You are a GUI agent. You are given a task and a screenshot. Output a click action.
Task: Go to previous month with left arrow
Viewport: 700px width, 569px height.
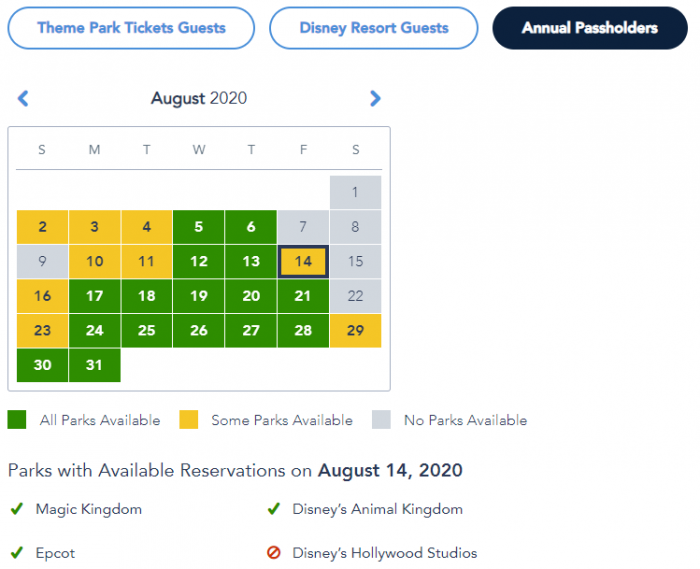(x=23, y=98)
